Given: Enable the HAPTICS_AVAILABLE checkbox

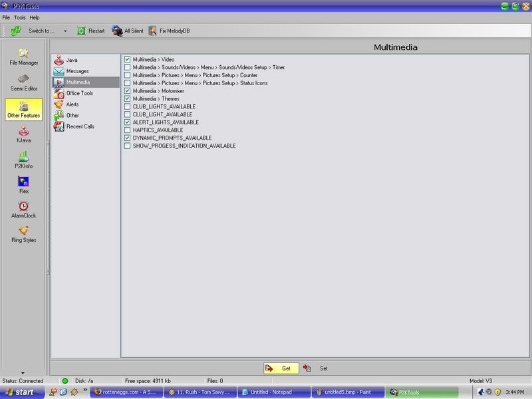Looking at the screenshot, I should [127, 130].
